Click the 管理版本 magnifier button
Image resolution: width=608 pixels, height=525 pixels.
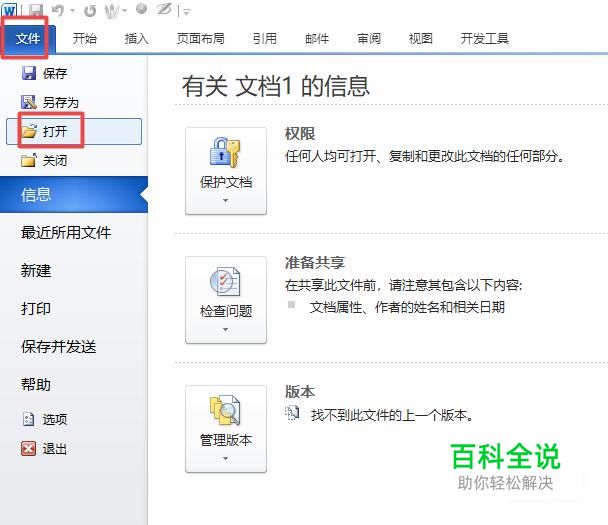point(226,429)
